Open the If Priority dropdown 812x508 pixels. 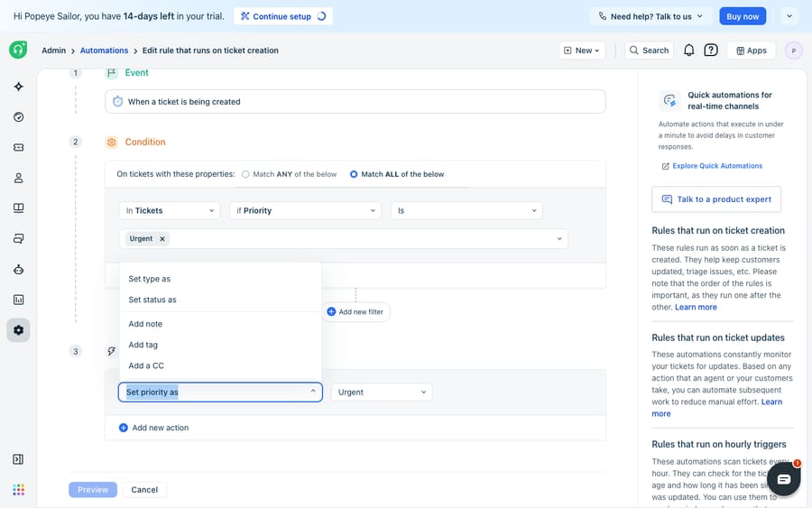(306, 210)
